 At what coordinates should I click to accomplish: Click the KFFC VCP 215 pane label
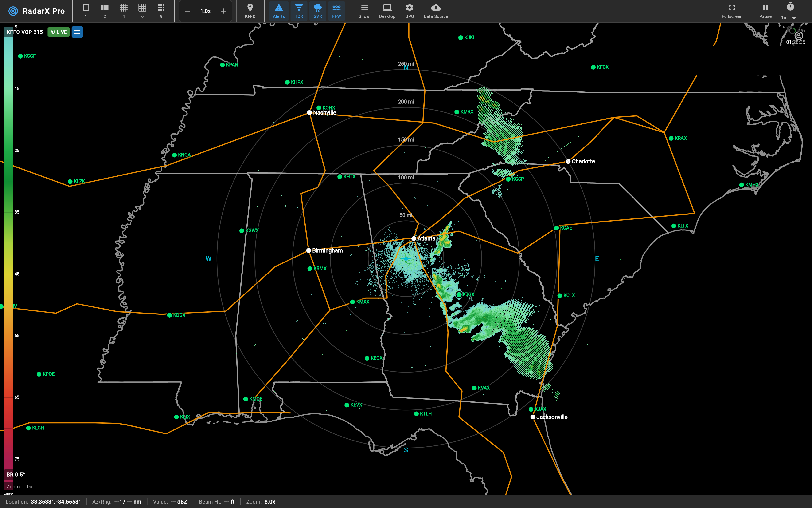coord(24,32)
